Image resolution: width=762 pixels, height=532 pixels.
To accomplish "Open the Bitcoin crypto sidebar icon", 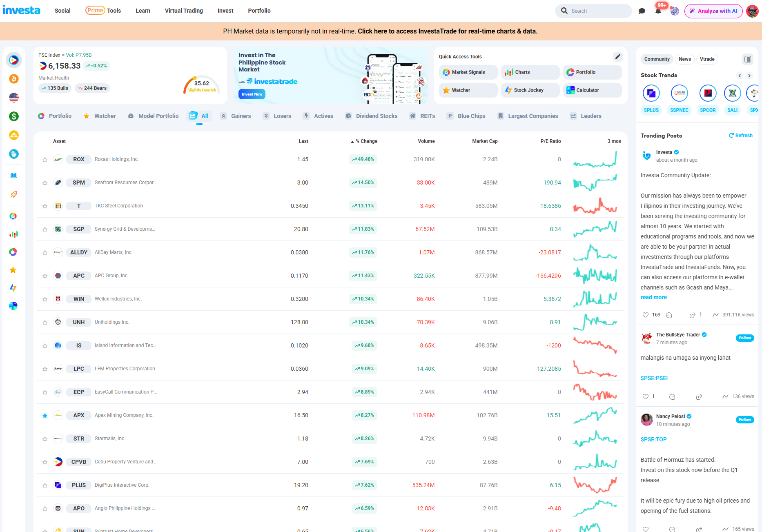I will pyautogui.click(x=14, y=79).
